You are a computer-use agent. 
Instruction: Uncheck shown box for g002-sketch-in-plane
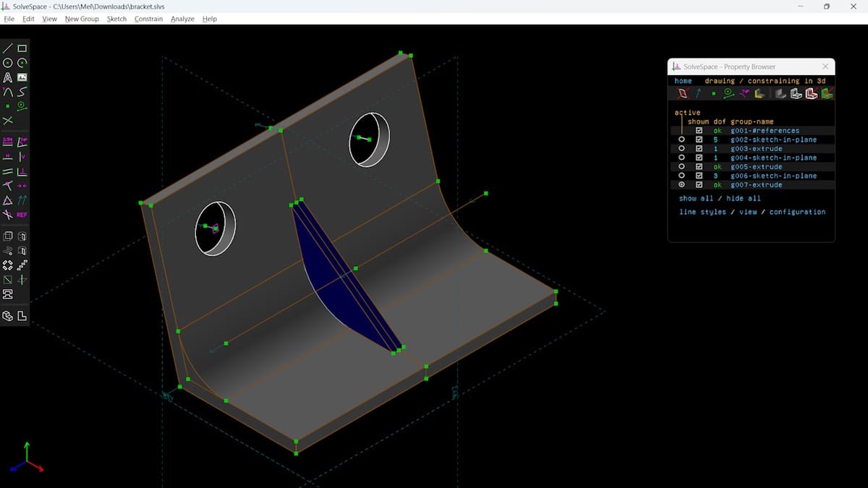pos(699,140)
